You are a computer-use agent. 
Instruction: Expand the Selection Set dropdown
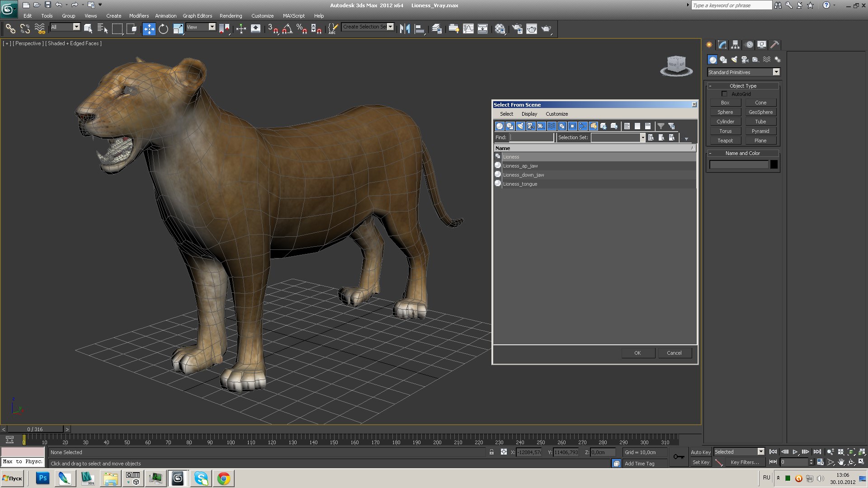coord(643,138)
